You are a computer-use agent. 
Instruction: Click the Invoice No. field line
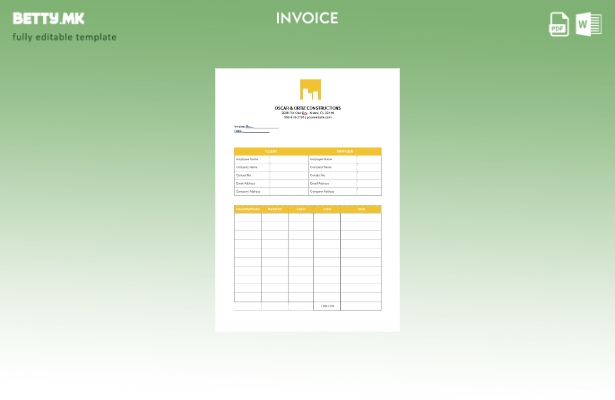pos(256,127)
